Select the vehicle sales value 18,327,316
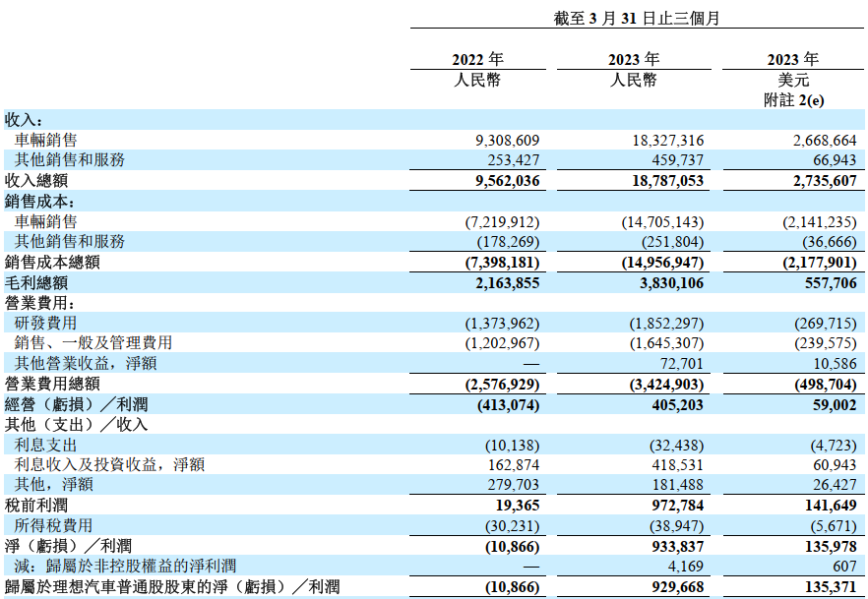The width and height of the screenshot is (868, 599). click(665, 138)
